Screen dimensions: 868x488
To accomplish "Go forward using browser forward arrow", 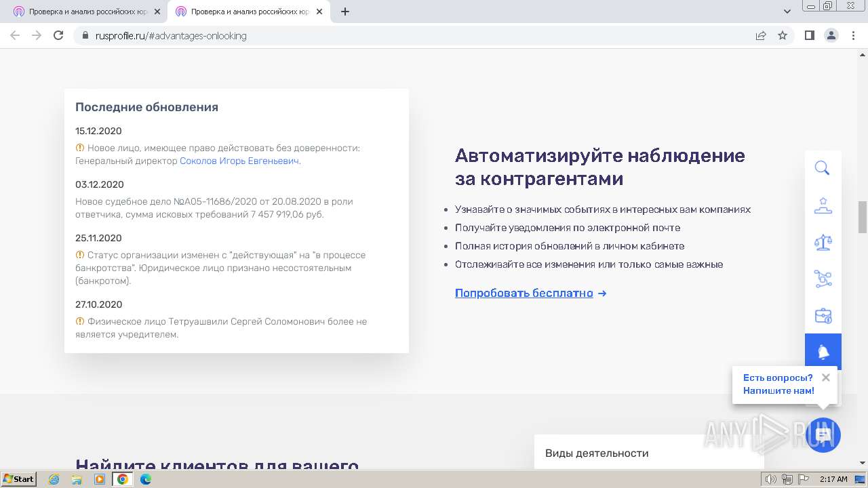I will 37,36.
